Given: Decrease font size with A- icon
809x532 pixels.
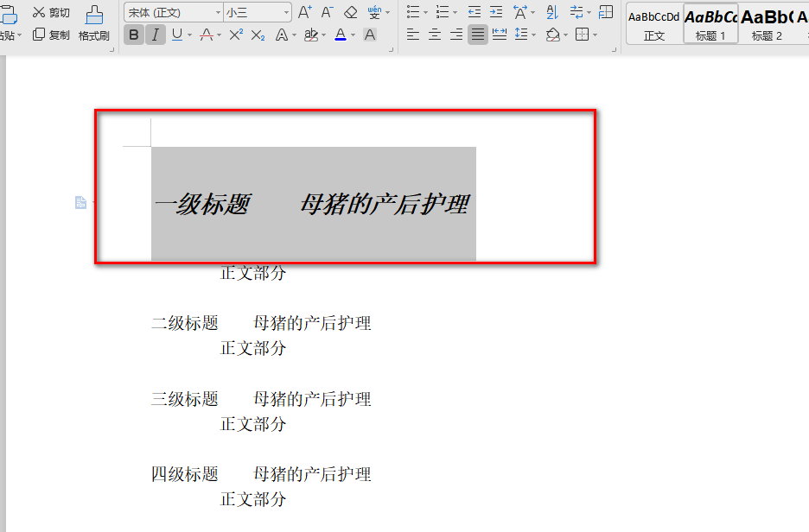Looking at the screenshot, I should (327, 12).
